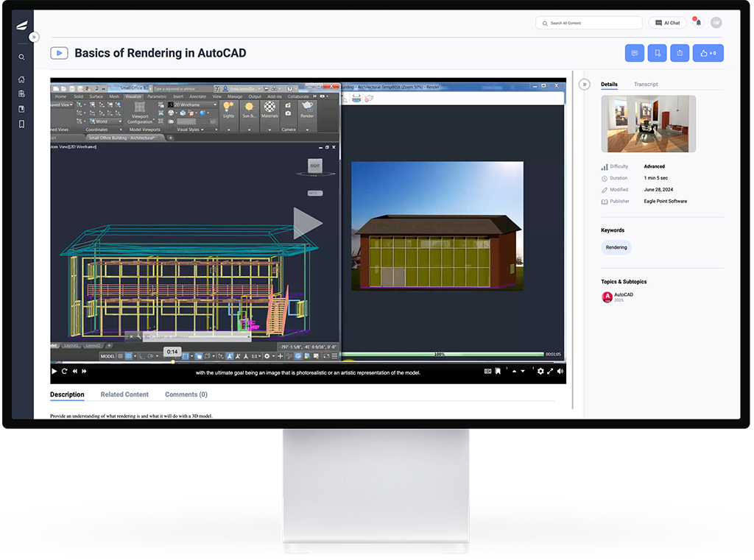The width and height of the screenshot is (754, 560).
Task: Open the user avatar IW menu
Action: click(716, 23)
